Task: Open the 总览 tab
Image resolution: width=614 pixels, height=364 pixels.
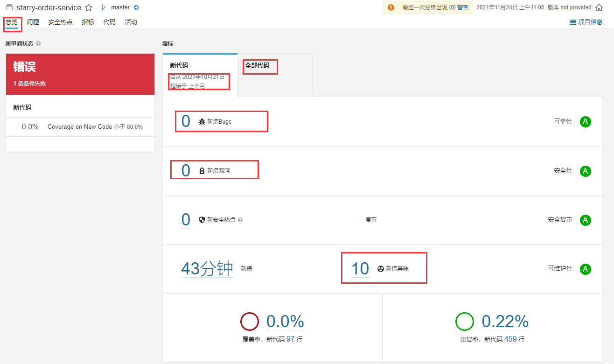Action: [x=12, y=22]
